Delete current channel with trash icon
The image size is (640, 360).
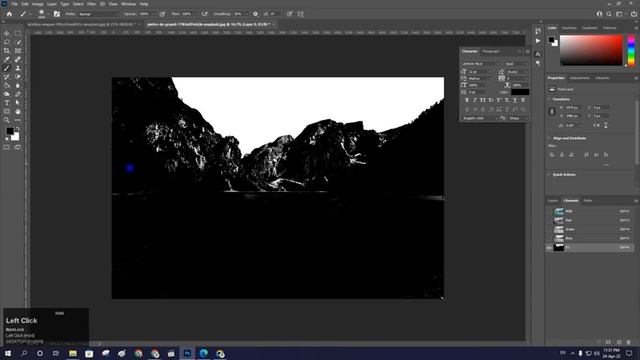click(629, 342)
